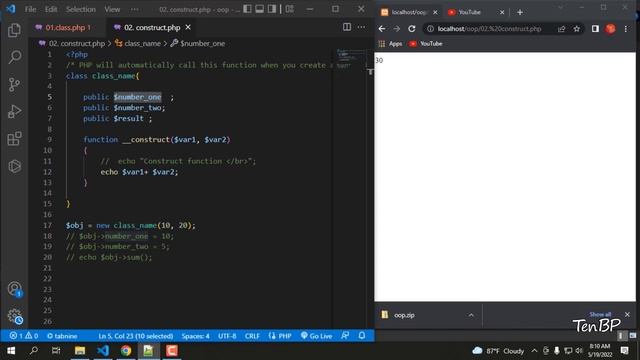
Task: Change end of line sequence CRLF
Action: pyautogui.click(x=252, y=336)
